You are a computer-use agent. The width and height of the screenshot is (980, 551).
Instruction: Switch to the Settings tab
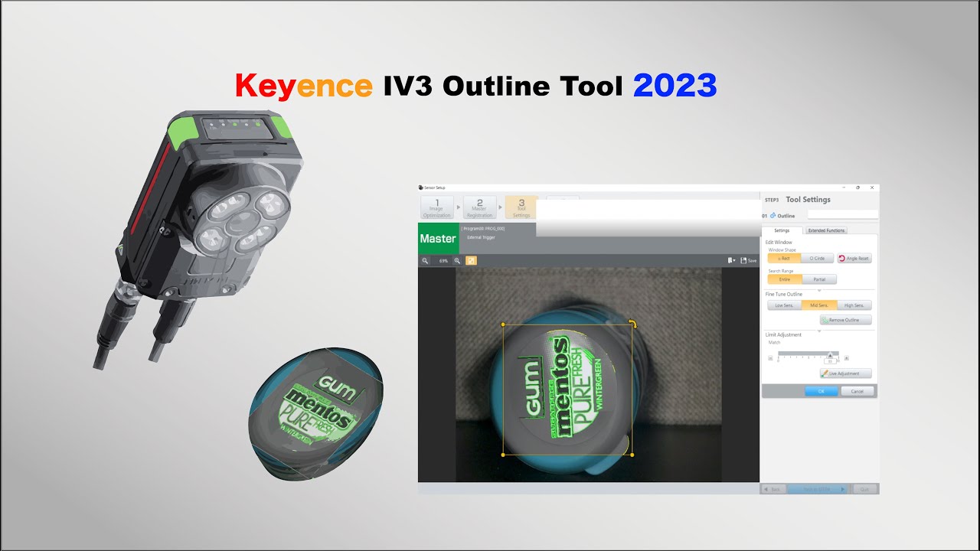coord(782,230)
